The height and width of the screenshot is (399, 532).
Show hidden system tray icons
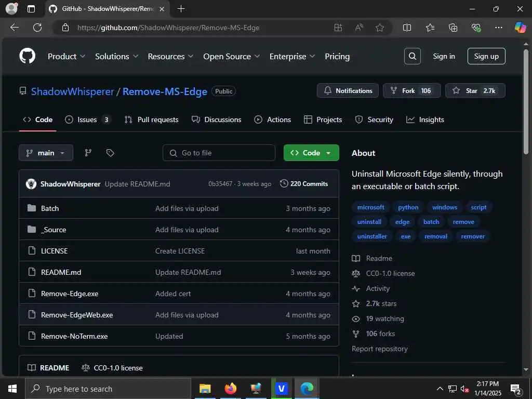(x=440, y=389)
